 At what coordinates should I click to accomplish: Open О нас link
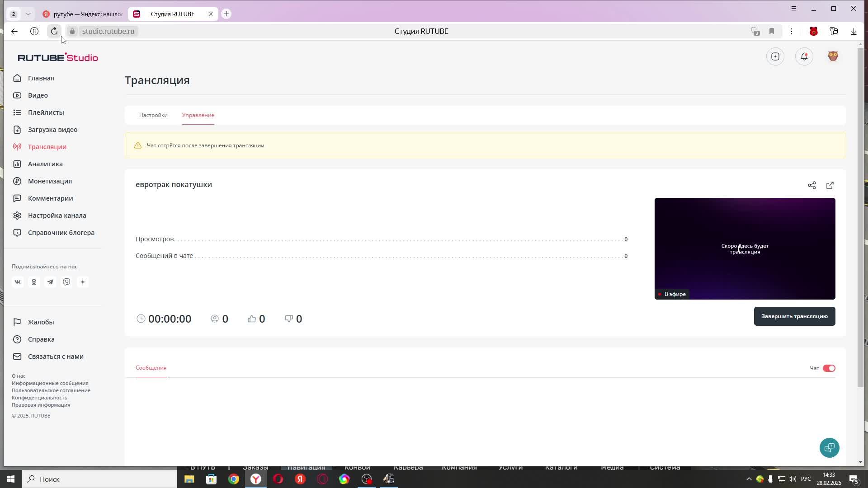pos(19,376)
